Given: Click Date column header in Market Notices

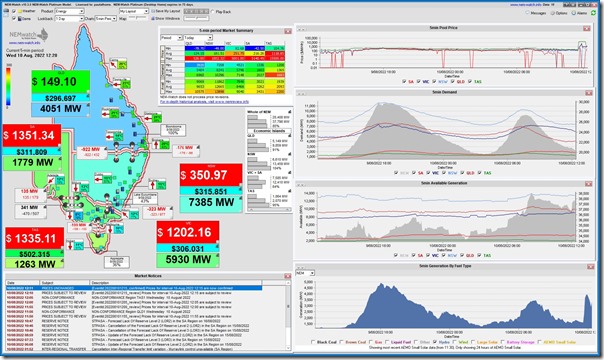Looking at the screenshot, I should pyautogui.click(x=22, y=283).
